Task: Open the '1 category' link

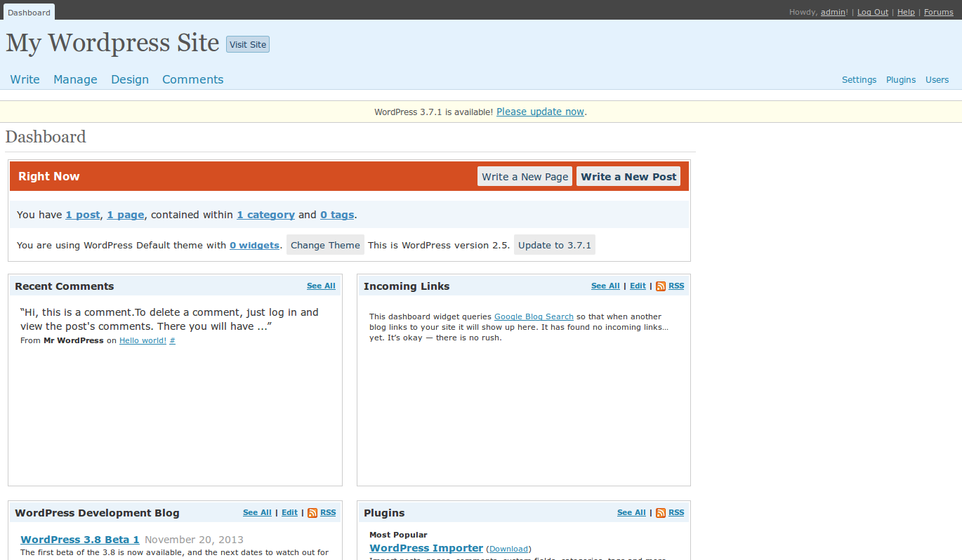Action: (265, 215)
